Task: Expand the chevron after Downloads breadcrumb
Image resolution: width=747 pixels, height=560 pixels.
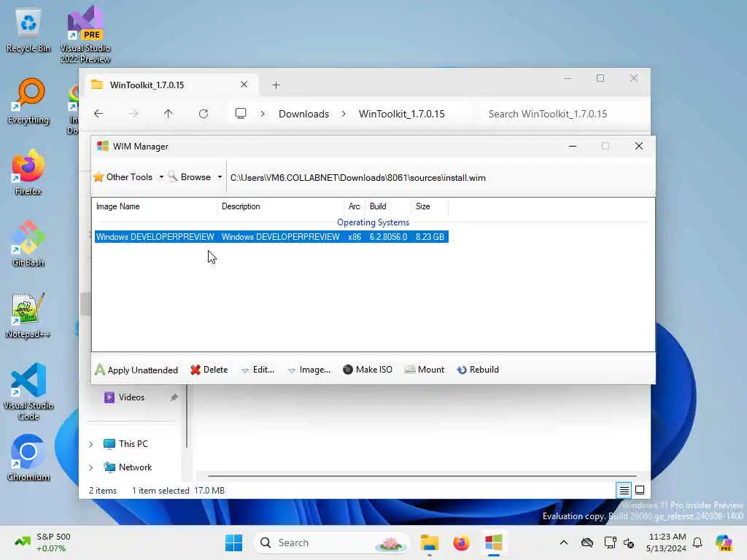Action: click(344, 114)
